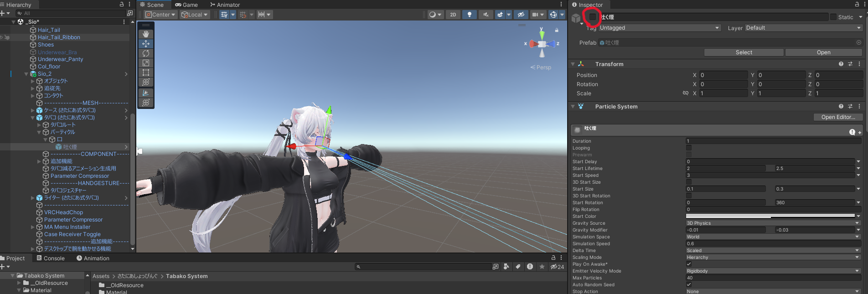The width and height of the screenshot is (868, 294).
Task: Enable the 吐く煙 GameObject active checkbox
Action: [x=592, y=17]
